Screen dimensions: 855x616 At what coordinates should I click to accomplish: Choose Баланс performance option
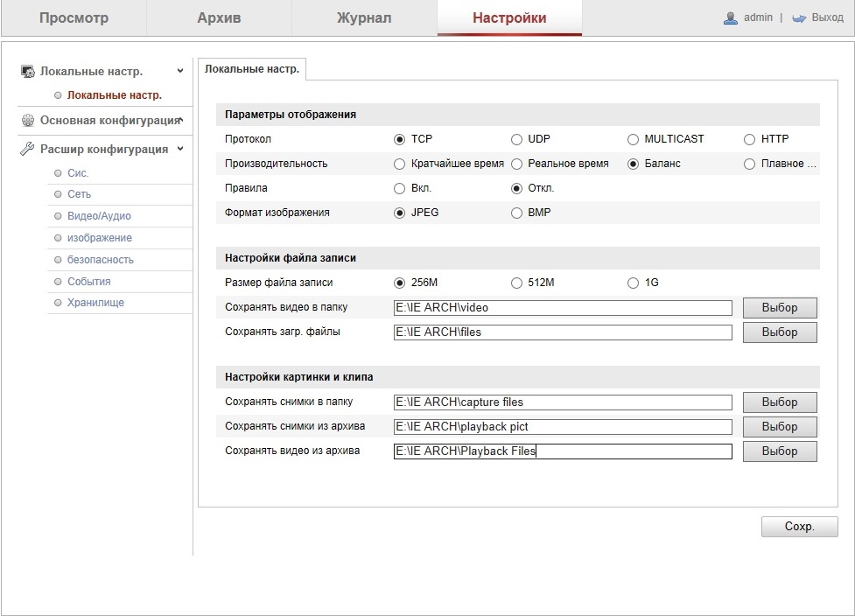633,164
